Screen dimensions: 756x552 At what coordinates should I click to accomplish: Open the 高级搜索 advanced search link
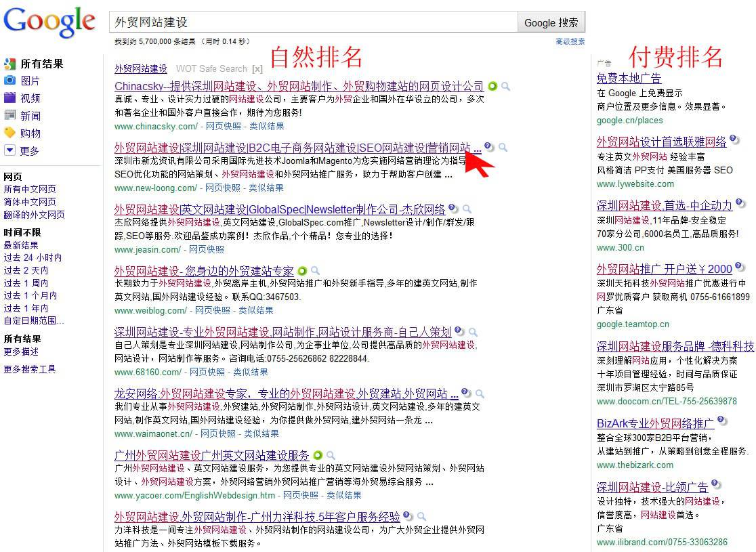570,41
